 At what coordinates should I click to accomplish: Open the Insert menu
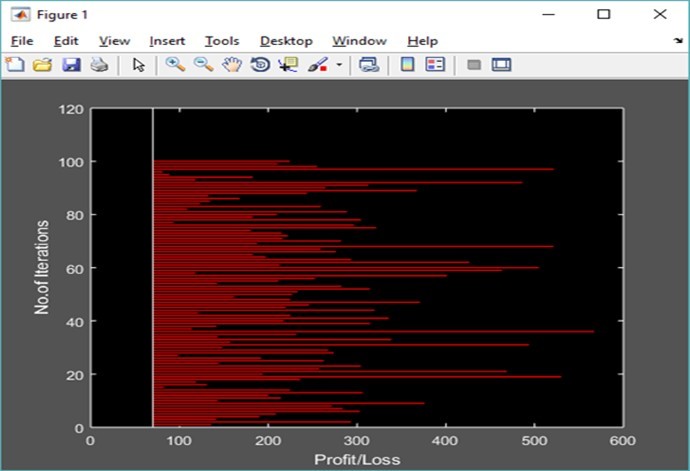coord(167,41)
